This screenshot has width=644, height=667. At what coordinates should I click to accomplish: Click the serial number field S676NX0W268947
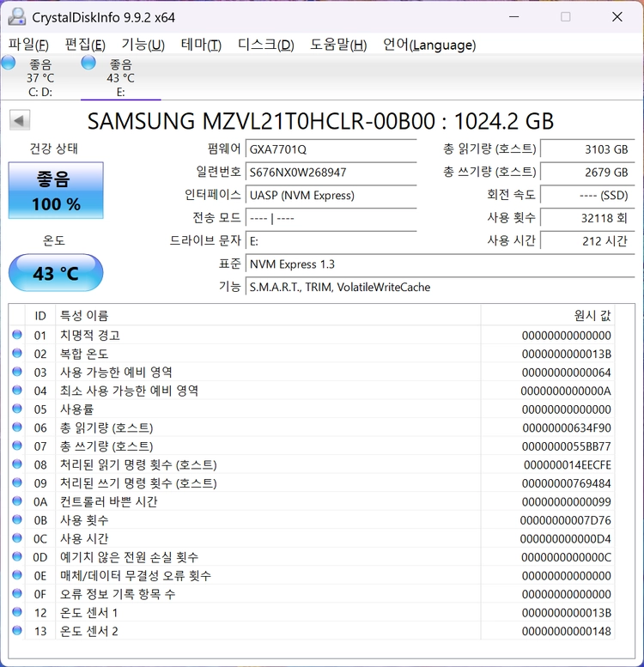point(331,173)
